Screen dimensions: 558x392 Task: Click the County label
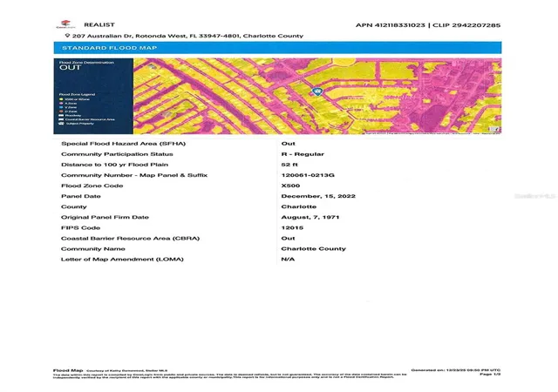click(x=73, y=206)
